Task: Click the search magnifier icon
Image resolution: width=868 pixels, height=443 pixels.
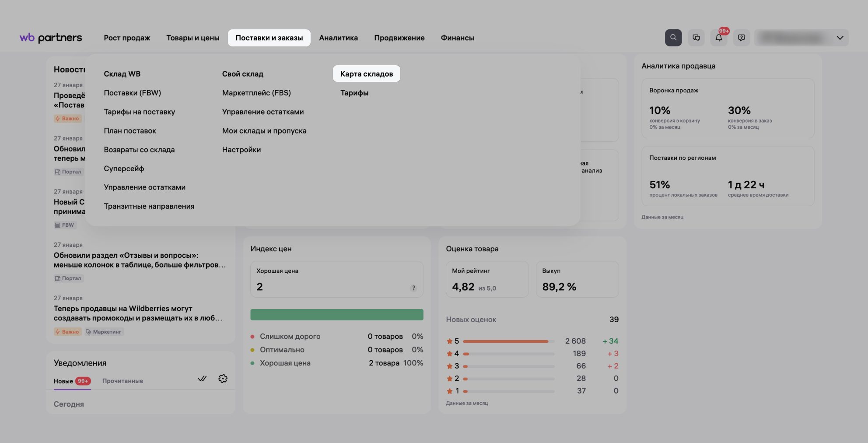Action: coord(673,38)
